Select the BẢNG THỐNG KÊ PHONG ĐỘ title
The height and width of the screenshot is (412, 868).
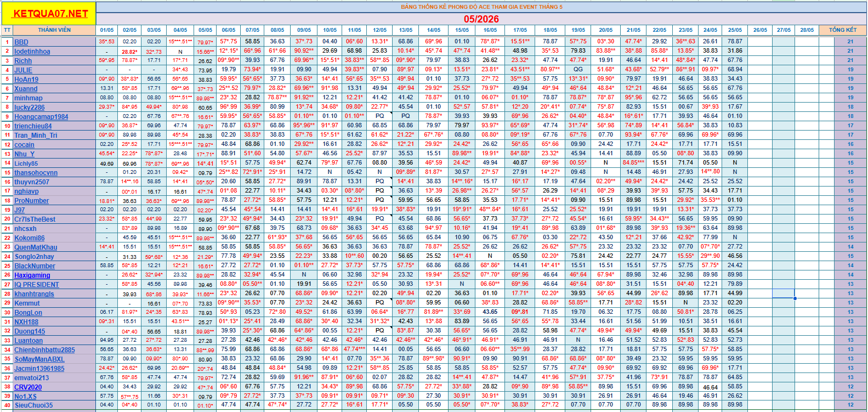tap(481, 7)
